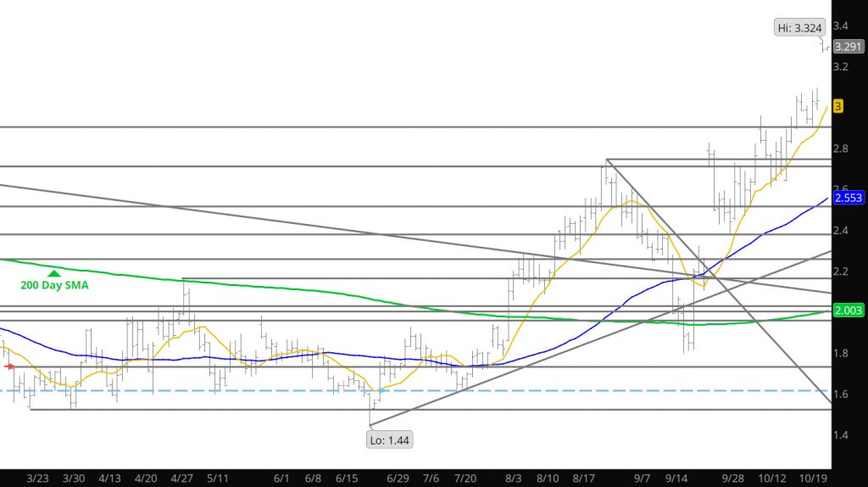The image size is (868, 487).
Task: Click the 9/14 date on time axis
Action: pyautogui.click(x=676, y=479)
